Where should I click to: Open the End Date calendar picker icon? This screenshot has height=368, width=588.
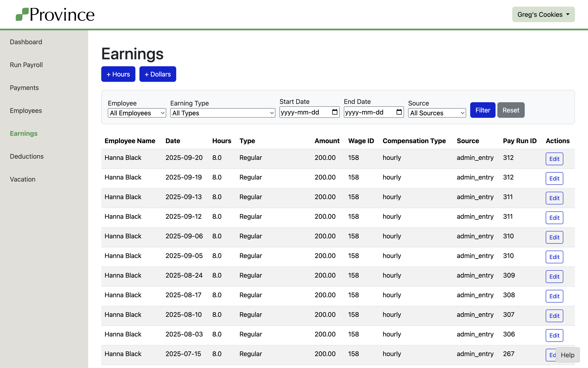399,112
